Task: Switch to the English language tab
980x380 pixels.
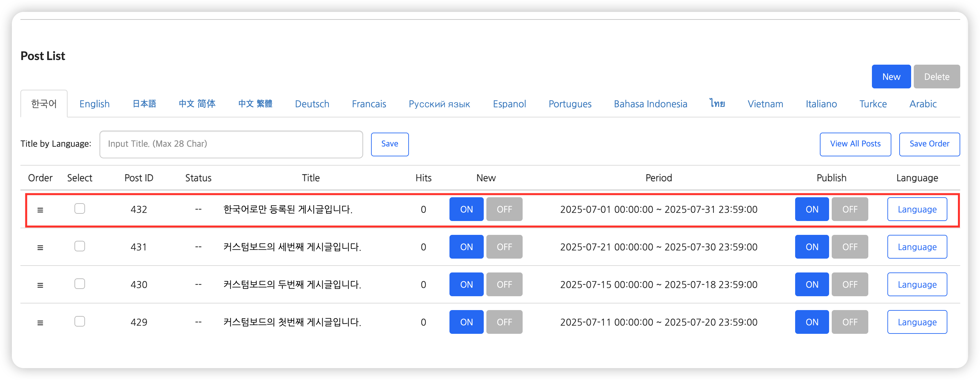Action: [x=94, y=104]
